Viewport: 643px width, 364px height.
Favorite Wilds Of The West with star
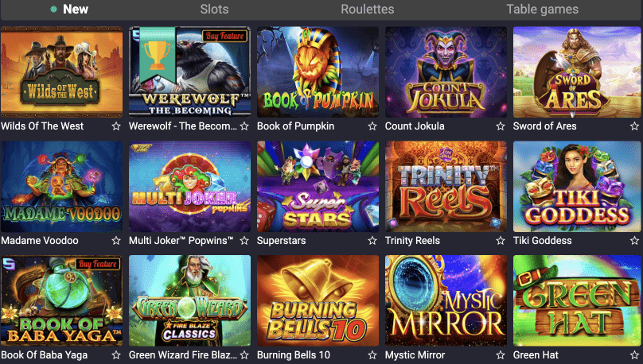click(116, 126)
